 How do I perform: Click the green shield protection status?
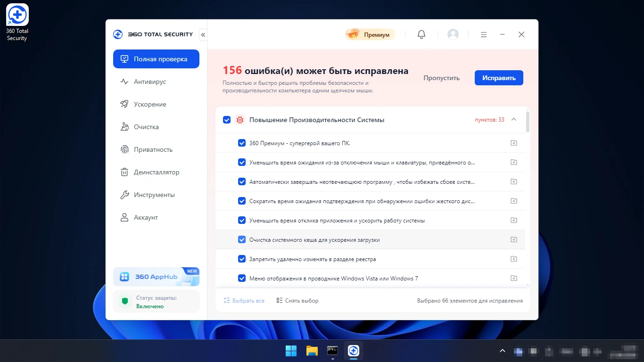click(x=125, y=301)
